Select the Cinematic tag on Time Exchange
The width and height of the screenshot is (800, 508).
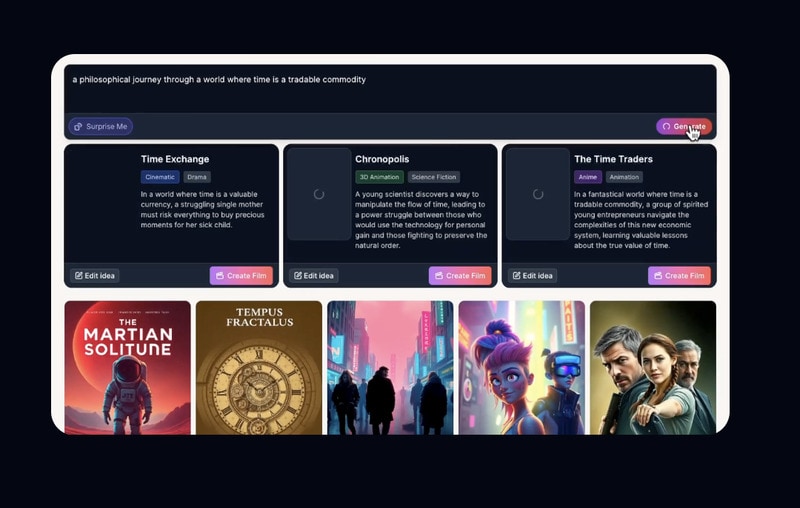point(160,177)
